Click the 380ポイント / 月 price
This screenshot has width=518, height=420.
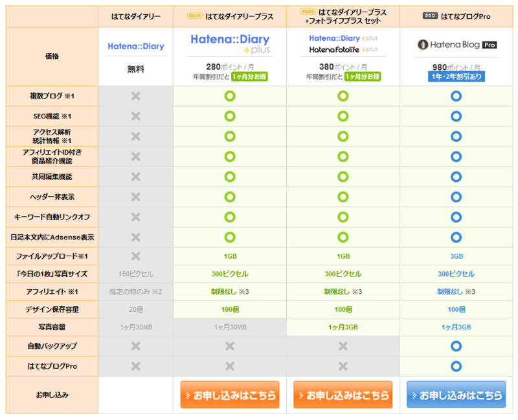[343, 67]
